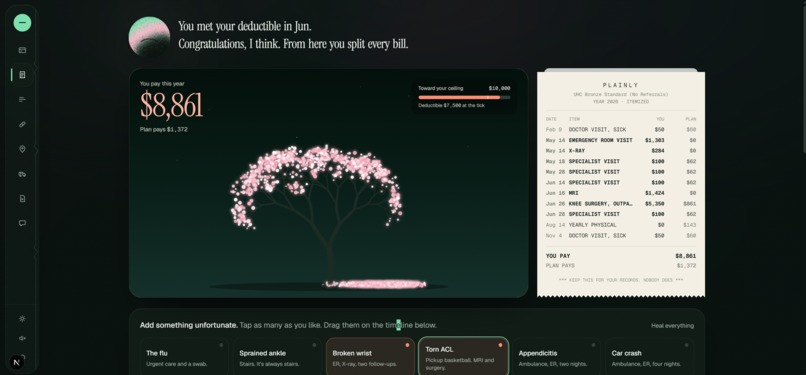
Task: Click the page vertical scrollbar
Action: pyautogui.click(x=804, y=77)
